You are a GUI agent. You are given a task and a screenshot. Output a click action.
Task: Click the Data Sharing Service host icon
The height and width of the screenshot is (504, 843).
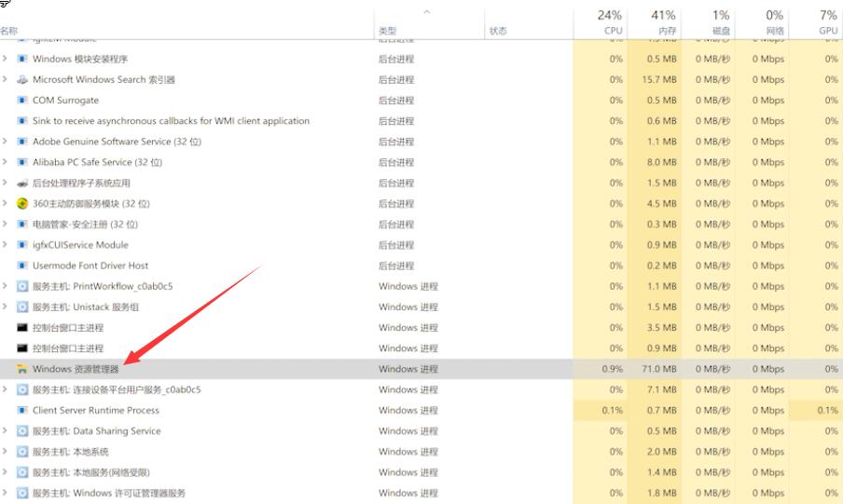click(22, 431)
